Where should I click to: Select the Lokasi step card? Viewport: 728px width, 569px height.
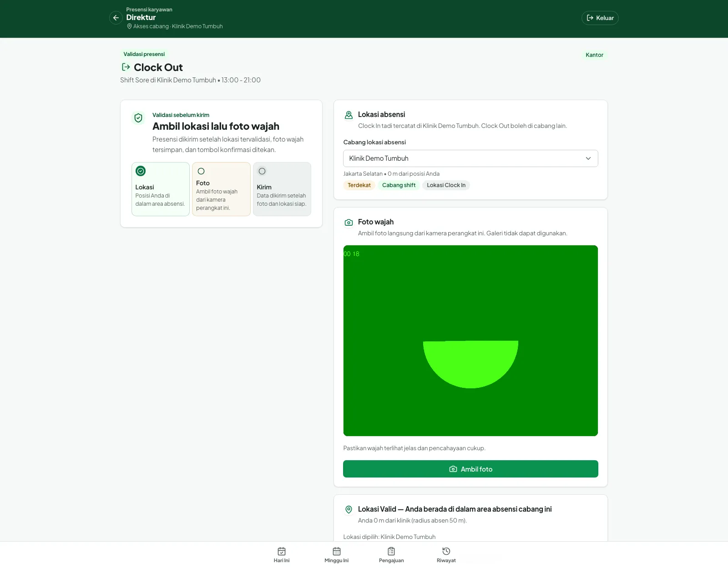click(161, 189)
